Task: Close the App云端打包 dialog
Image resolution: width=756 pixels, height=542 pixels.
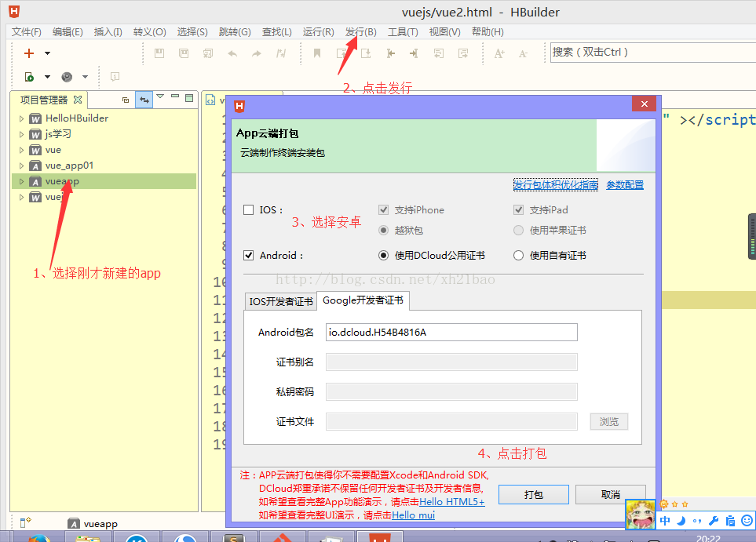Action: 645,104
